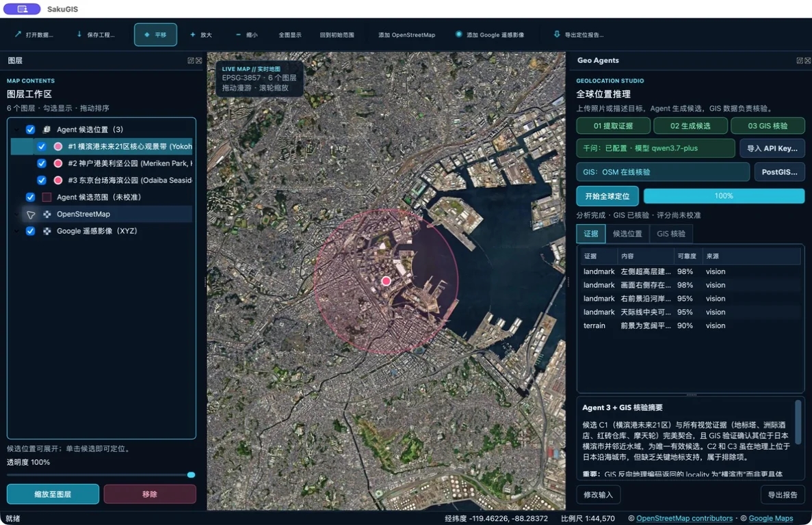Click the pink dot symbol of candidate #2

tap(58, 163)
